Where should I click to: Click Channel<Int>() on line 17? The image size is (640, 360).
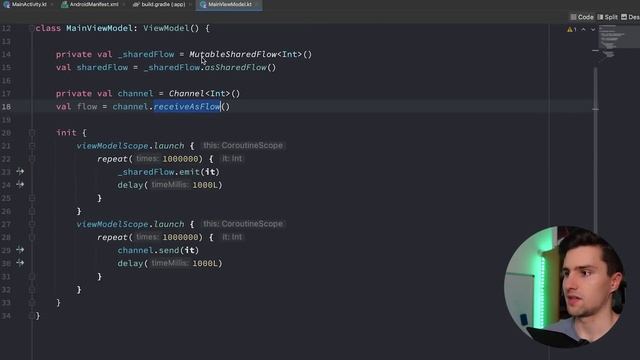204,93
